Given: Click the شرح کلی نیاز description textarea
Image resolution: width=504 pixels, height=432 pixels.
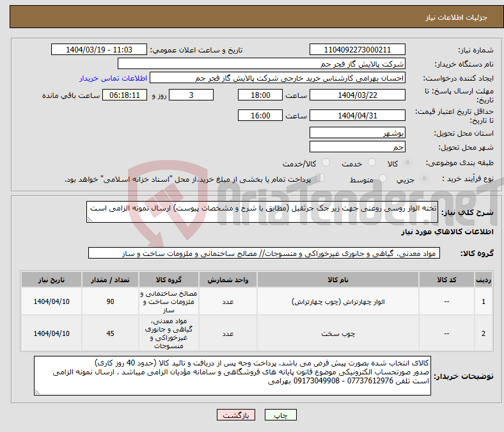Looking at the screenshot, I should click(x=262, y=212).
